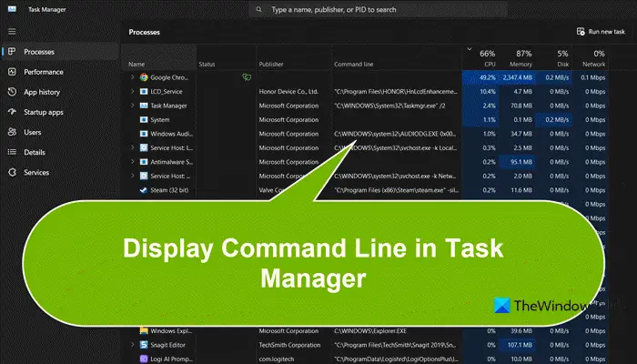The image size is (637, 364).
Task: Open the Processes page in sidebar
Action: coord(60,52)
